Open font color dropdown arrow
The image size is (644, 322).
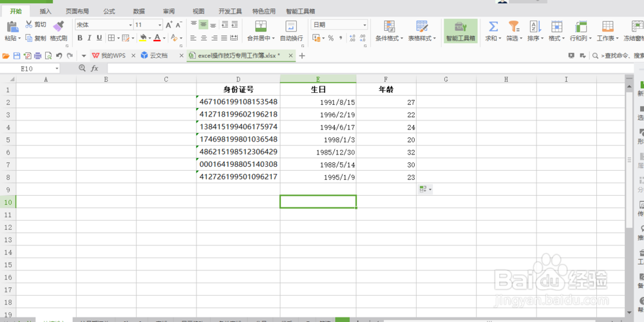[x=164, y=38]
